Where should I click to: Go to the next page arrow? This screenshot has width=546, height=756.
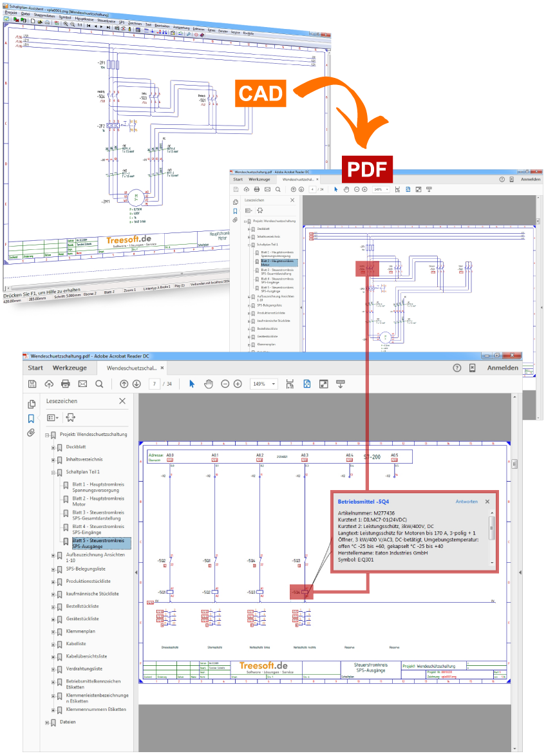click(x=136, y=384)
